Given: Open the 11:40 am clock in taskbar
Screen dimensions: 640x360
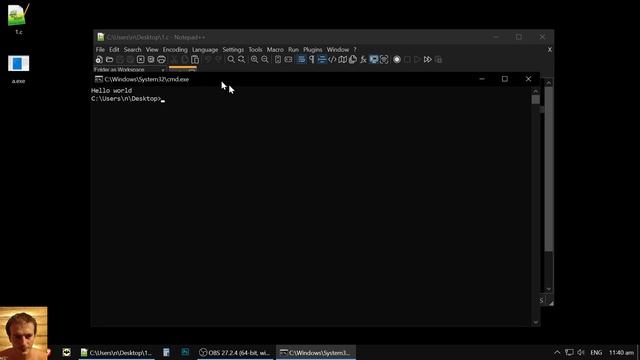Looking at the screenshot, I should [x=621, y=352].
